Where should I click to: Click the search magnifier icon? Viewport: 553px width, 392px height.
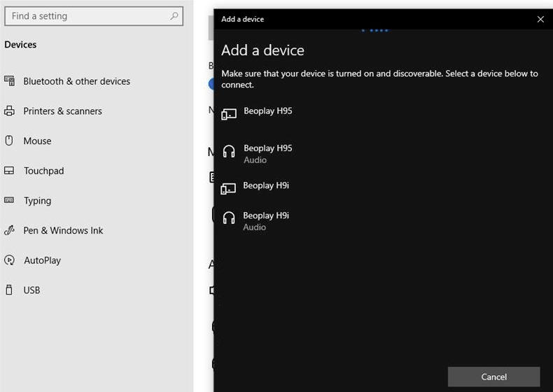click(x=174, y=16)
